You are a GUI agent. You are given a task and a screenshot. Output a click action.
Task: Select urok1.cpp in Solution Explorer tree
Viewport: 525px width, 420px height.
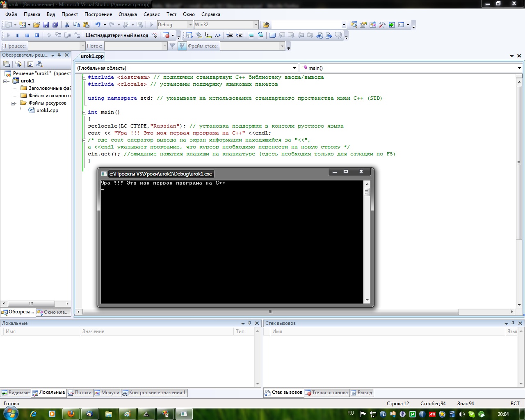tap(47, 110)
